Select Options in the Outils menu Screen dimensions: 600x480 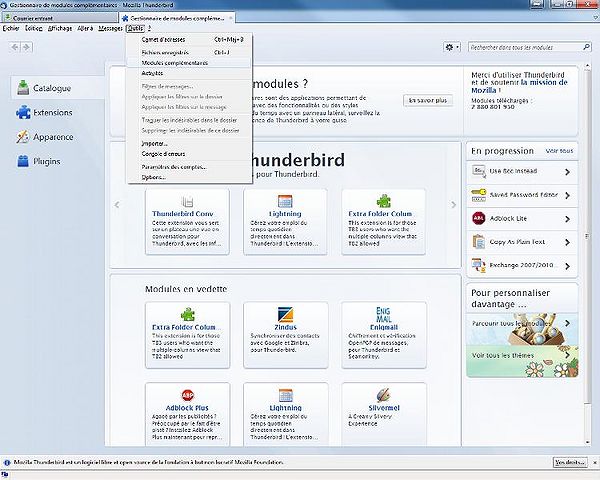189,177
